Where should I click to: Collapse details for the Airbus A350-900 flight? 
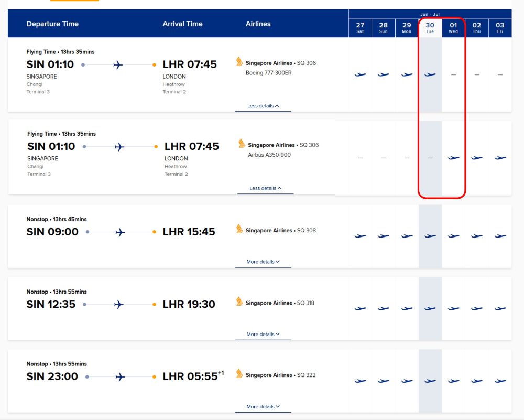tap(265, 188)
